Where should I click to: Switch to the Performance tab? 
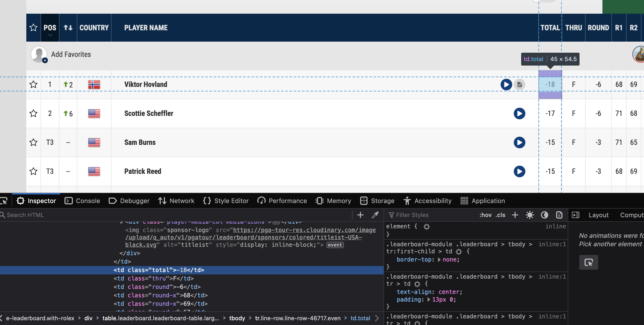282,201
